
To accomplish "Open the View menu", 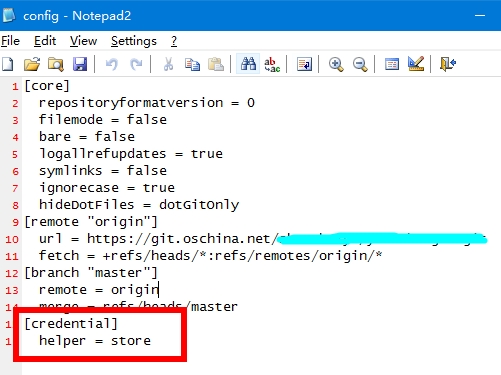I will [83, 41].
